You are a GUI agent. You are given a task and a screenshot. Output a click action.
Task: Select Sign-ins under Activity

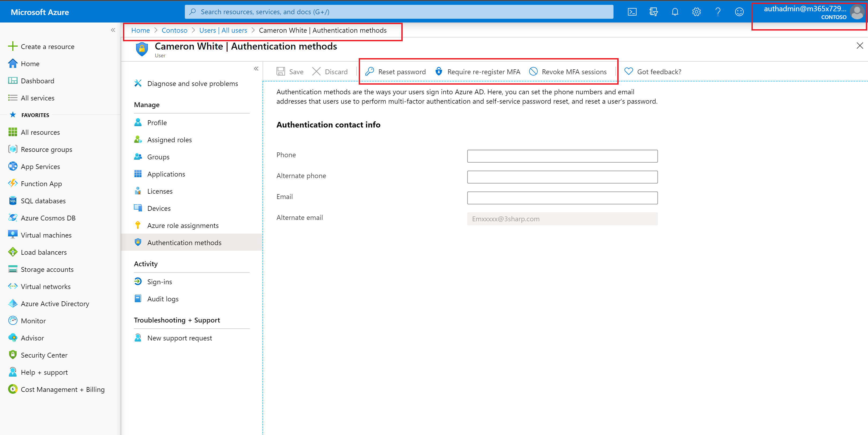[159, 282]
